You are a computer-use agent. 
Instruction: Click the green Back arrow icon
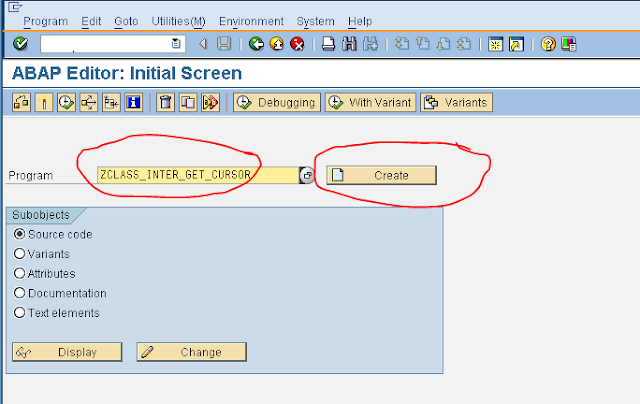click(x=256, y=44)
